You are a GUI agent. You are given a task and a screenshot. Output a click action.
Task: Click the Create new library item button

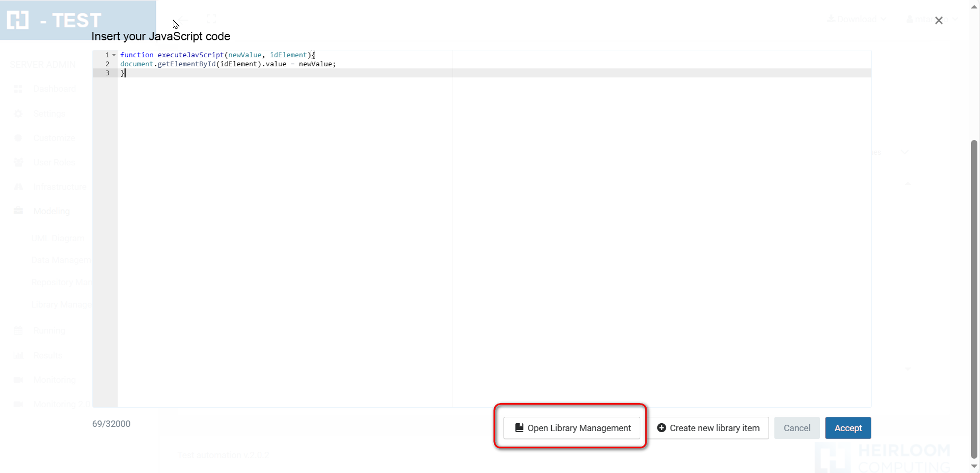point(709,428)
